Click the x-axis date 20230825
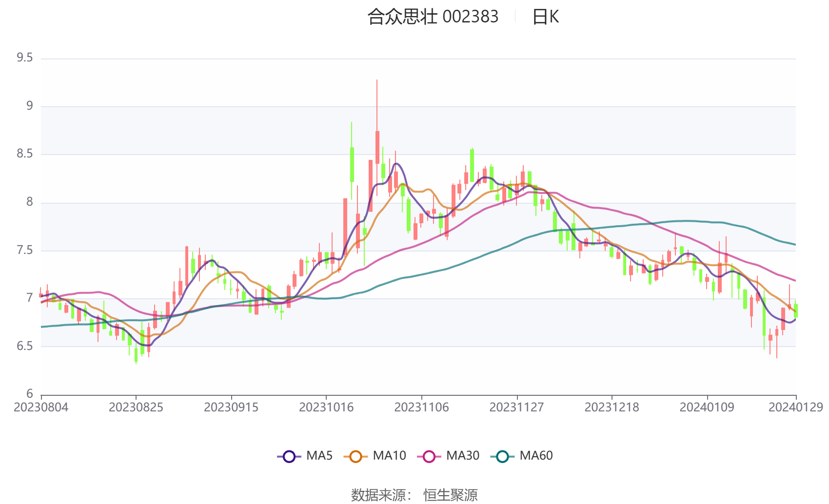Screen dimensions: 829x504 (x=136, y=407)
